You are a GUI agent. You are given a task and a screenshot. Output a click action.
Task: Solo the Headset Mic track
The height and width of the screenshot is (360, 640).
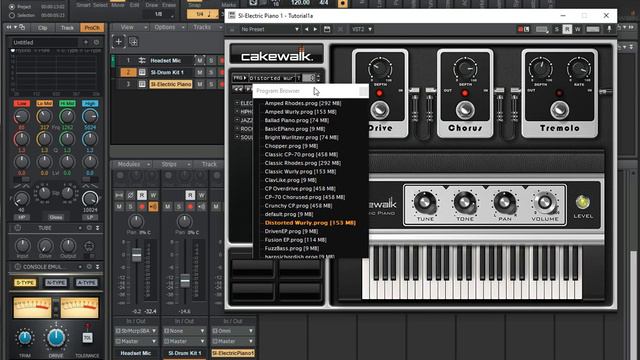tap(211, 60)
